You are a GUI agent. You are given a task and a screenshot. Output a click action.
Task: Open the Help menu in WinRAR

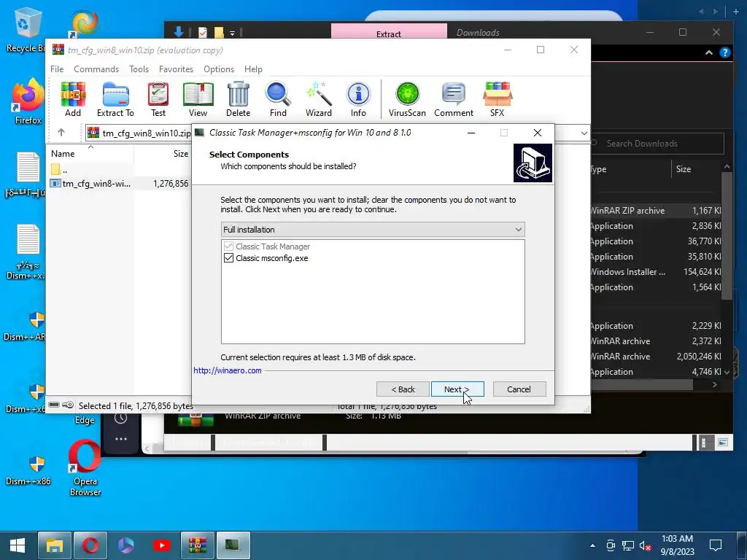[x=253, y=69]
